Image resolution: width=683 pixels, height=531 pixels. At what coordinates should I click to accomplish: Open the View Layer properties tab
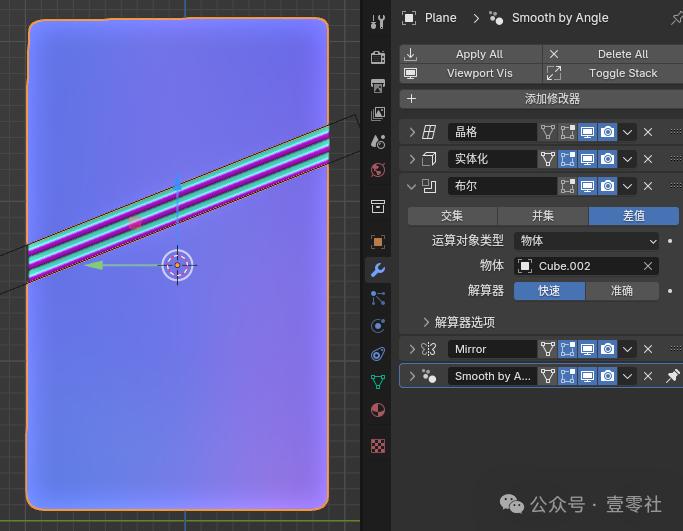(378, 114)
